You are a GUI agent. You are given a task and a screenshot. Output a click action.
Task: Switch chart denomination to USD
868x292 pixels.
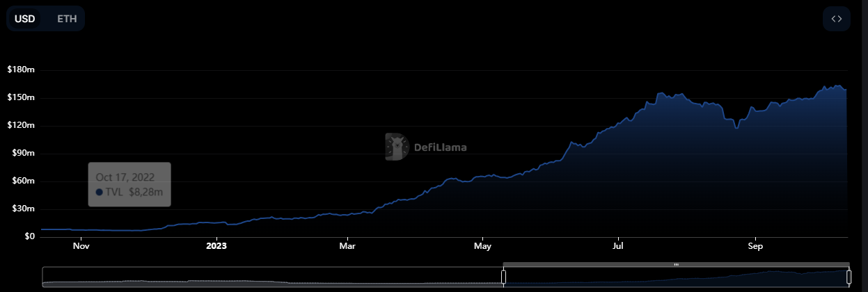point(25,19)
